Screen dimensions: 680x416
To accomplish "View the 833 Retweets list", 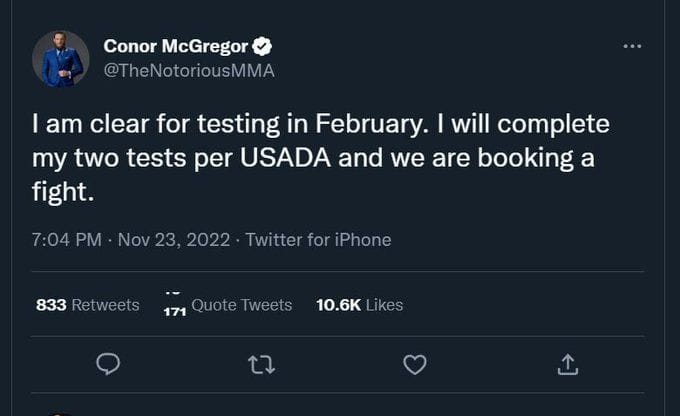I will 88,305.
